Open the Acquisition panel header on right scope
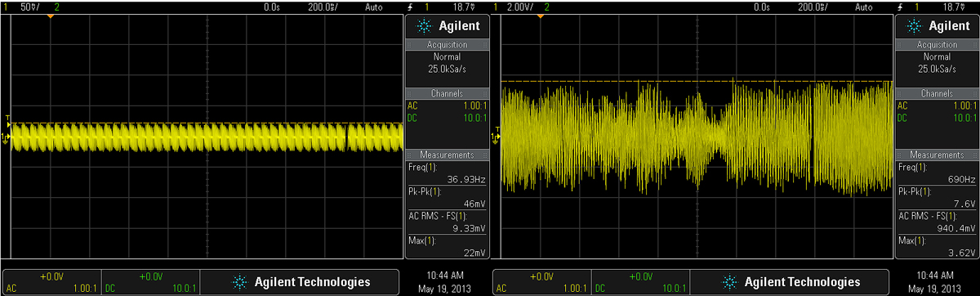Image resolution: width=980 pixels, height=296 pixels. point(937,45)
